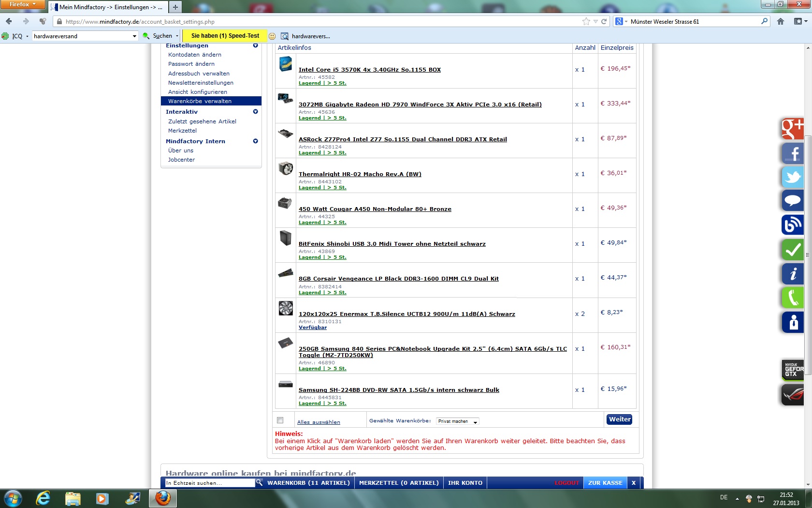
Task: Tick the Alles auswählen checkbox
Action: click(x=280, y=420)
